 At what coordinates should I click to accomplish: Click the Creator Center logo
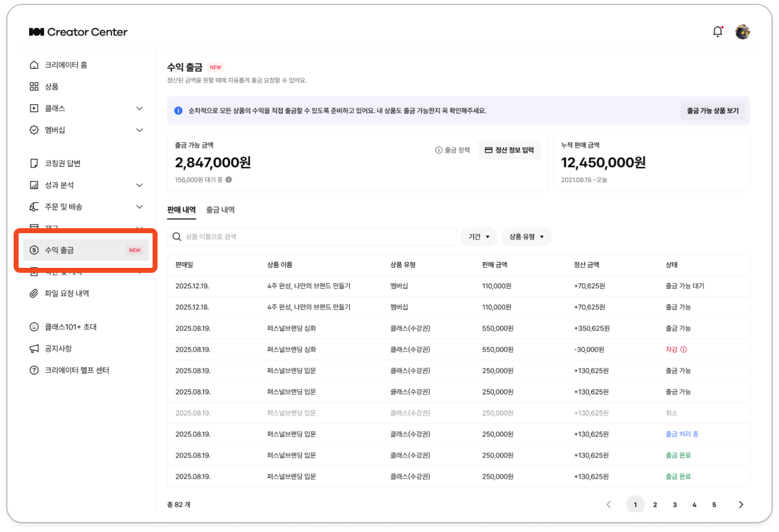click(78, 32)
